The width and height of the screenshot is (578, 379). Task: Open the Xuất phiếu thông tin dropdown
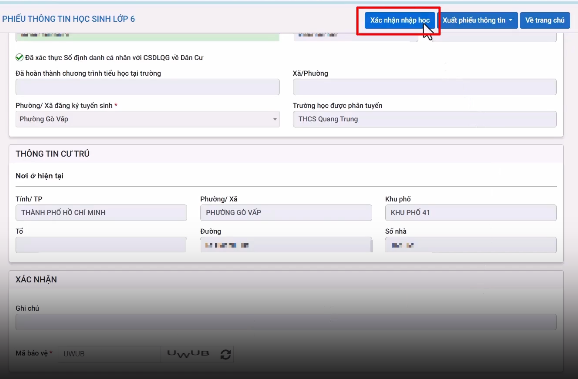478,20
